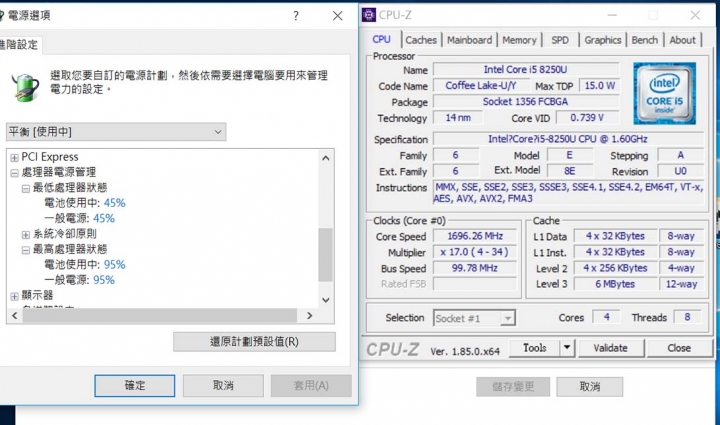This screenshot has height=425, width=720.
Task: Click horizontal scroll right arrow
Action: pyautogui.click(x=309, y=316)
